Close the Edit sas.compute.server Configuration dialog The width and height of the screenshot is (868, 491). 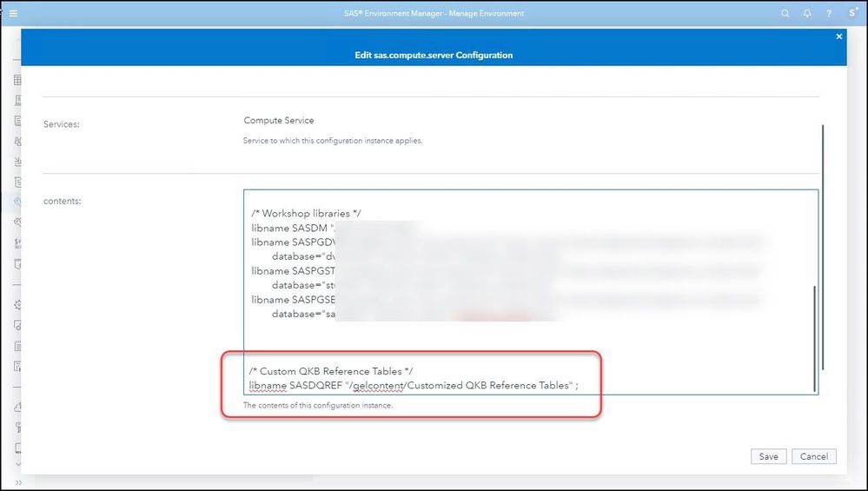point(838,36)
